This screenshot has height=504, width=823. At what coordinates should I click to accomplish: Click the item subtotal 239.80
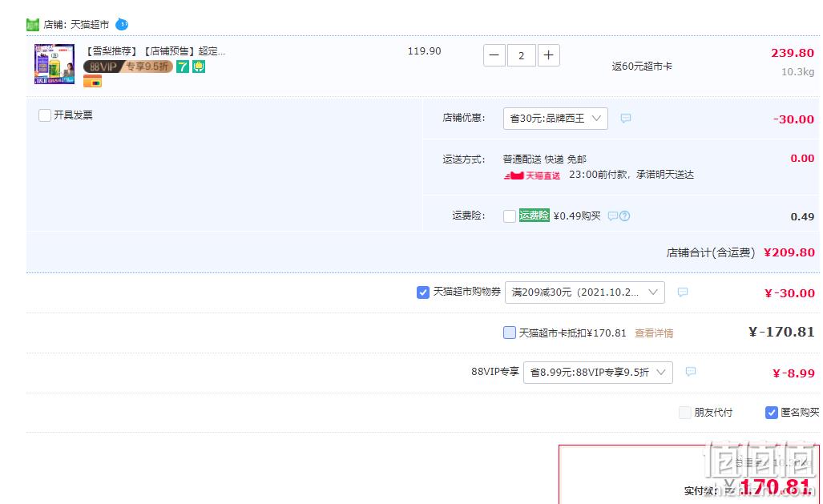tap(793, 53)
